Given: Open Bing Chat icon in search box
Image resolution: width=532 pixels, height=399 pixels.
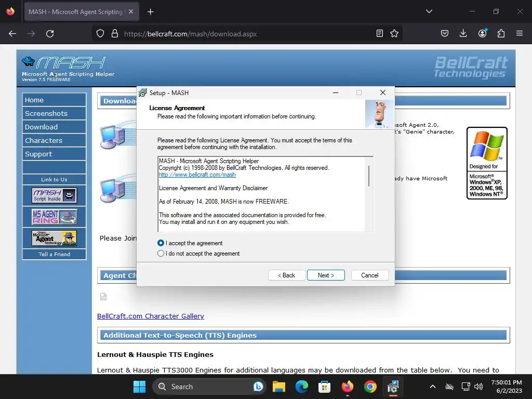Looking at the screenshot, I should click(x=258, y=387).
